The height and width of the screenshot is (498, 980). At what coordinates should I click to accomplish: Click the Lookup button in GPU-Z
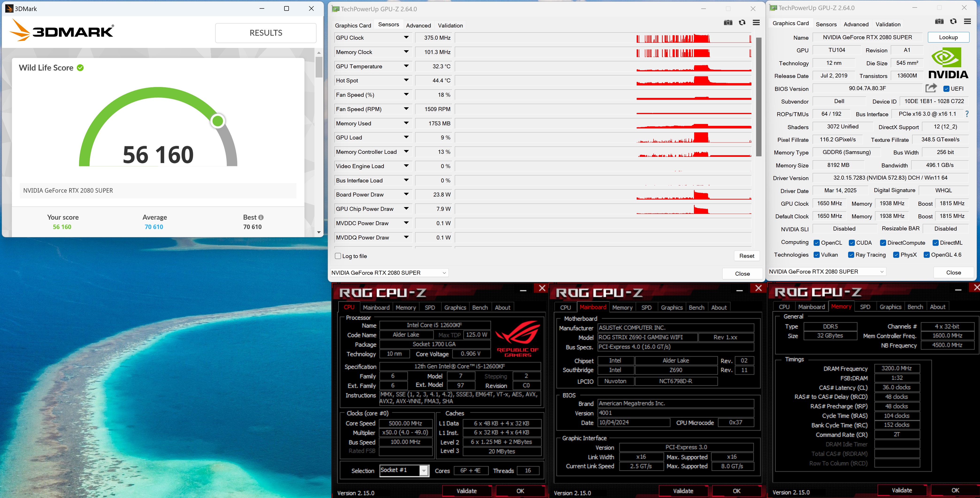(948, 37)
